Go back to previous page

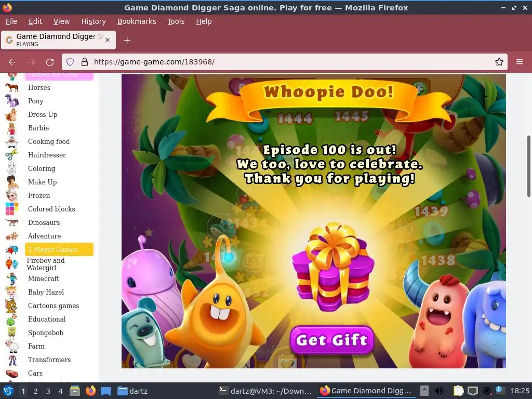(12, 62)
